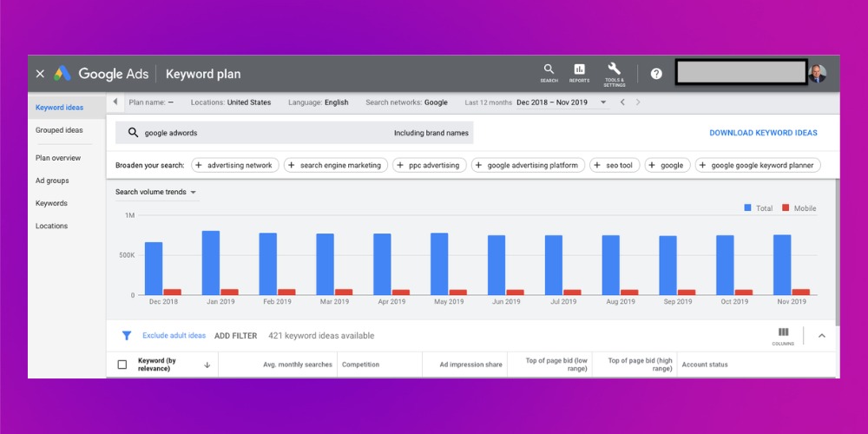Click the 'google adwords' keyword search field
This screenshot has height=434, width=868.
[294, 133]
